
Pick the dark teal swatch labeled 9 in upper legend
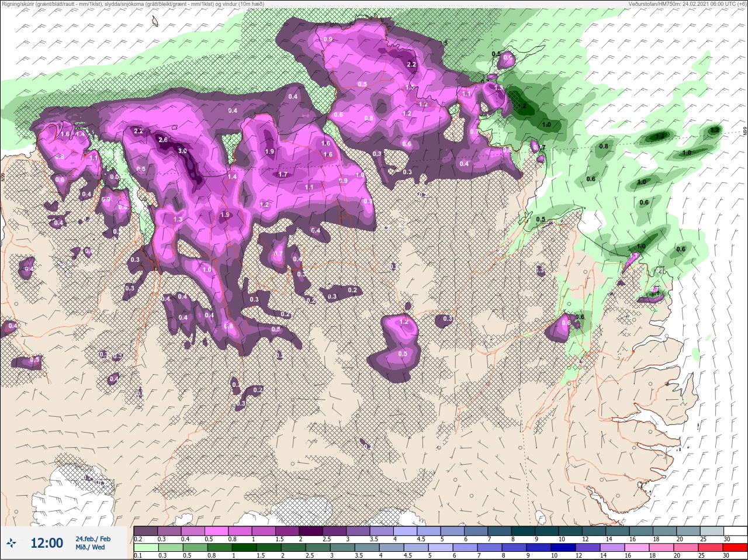click(x=547, y=531)
